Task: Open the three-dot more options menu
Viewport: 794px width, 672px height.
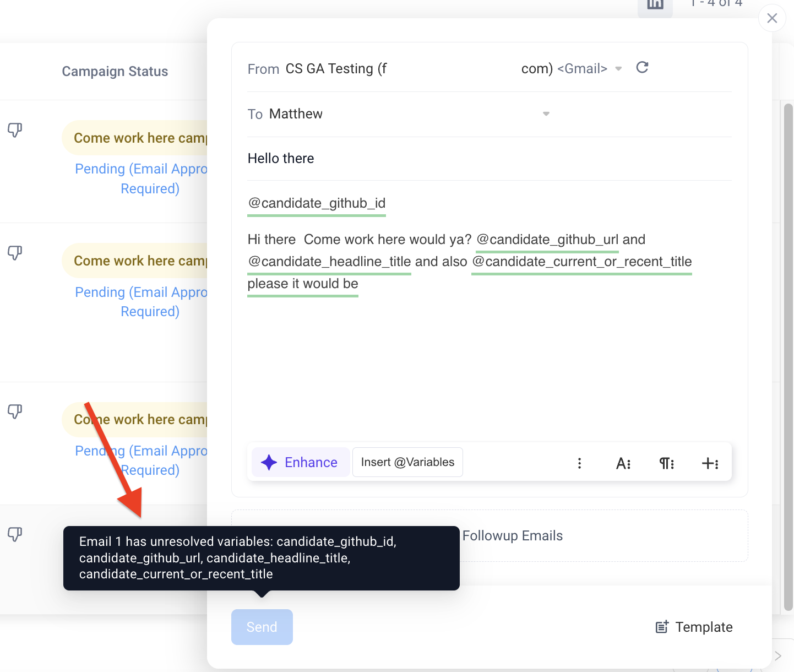Action: (579, 463)
